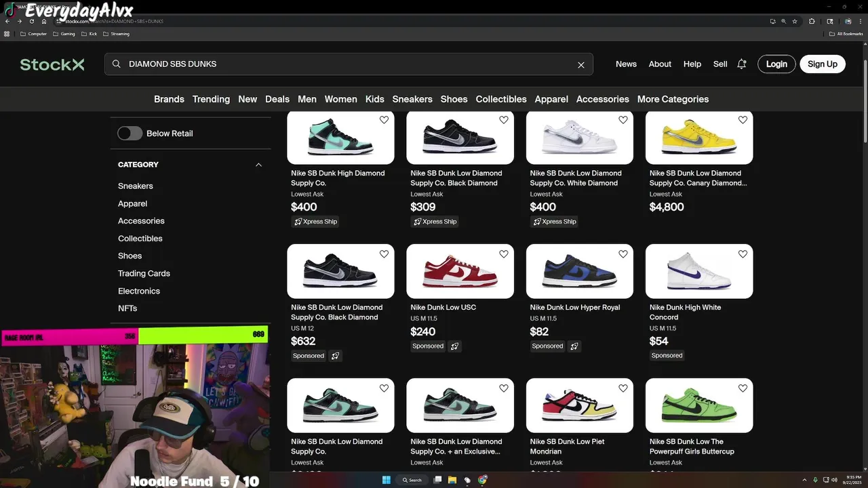This screenshot has height=488, width=868.
Task: Open the Gaming bookmarks folder
Action: [x=64, y=34]
